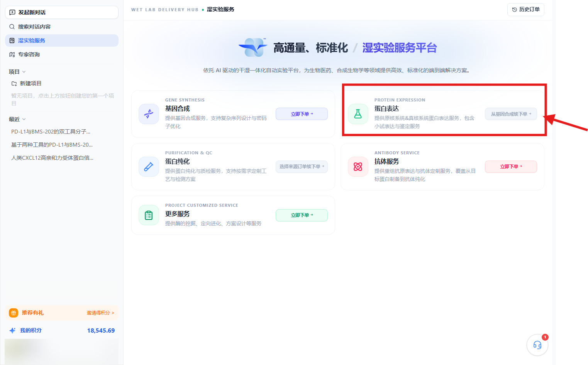The height and width of the screenshot is (365, 588).
Task: Click the 蛋白纯化 card title
Action: (178, 161)
